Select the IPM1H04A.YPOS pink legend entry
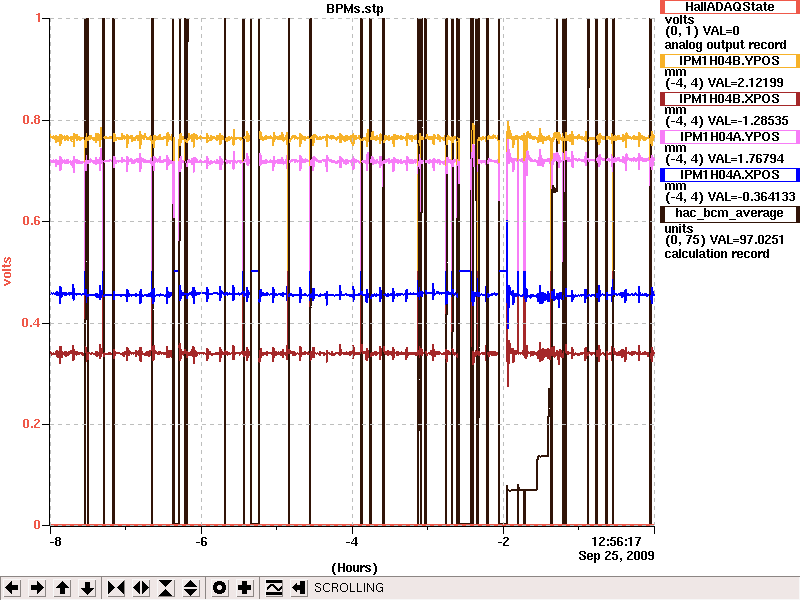The width and height of the screenshot is (800, 600). (730, 137)
